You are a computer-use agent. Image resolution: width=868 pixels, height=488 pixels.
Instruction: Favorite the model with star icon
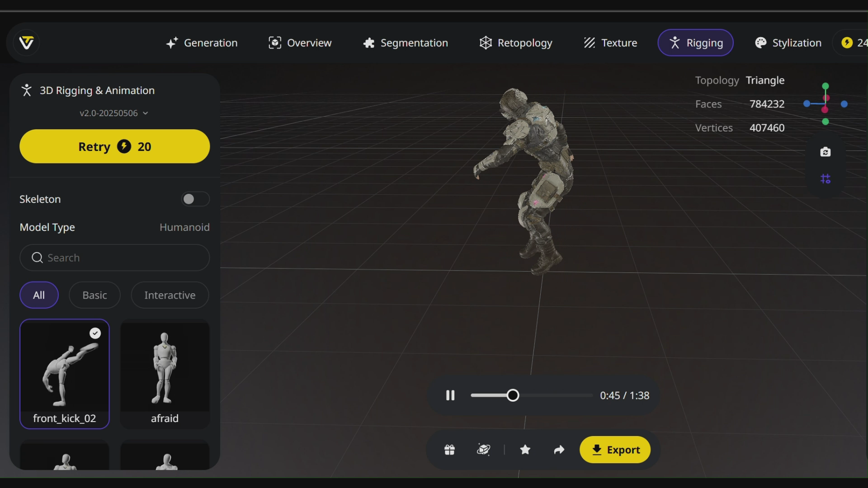tap(525, 450)
